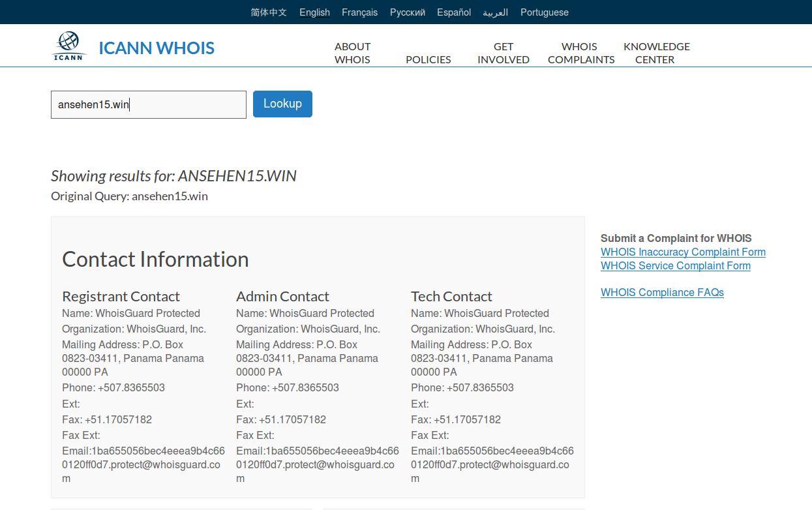The image size is (812, 510).
Task: Open the ICANN WHOIS home title
Action: click(x=157, y=48)
